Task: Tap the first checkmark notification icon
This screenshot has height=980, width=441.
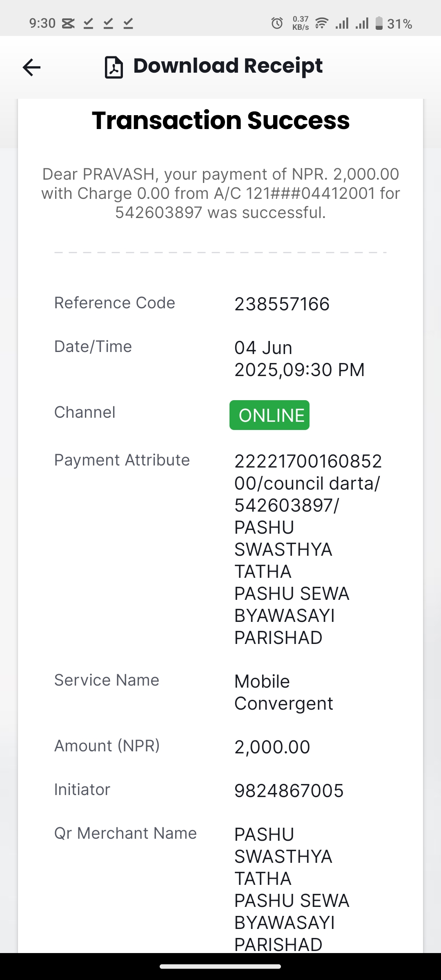Action: [88, 24]
